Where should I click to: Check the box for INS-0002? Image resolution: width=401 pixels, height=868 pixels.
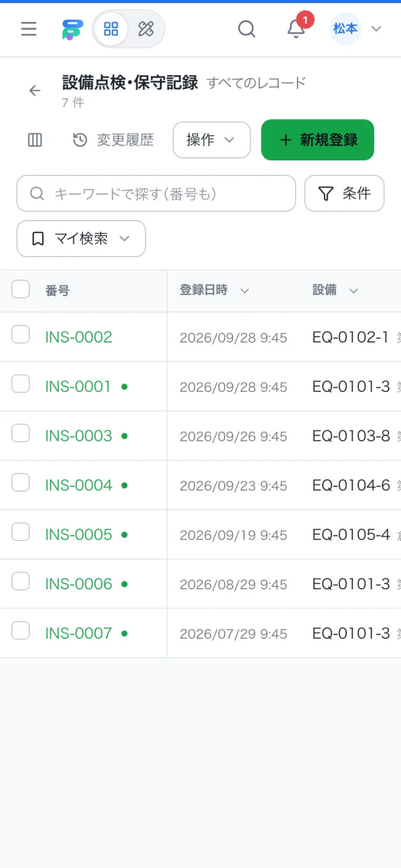[x=21, y=334]
